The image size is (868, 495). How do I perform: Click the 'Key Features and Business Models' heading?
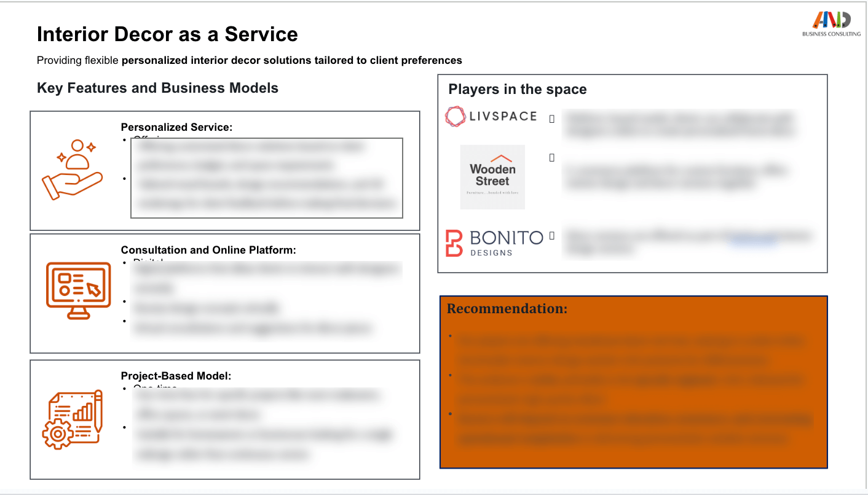157,88
